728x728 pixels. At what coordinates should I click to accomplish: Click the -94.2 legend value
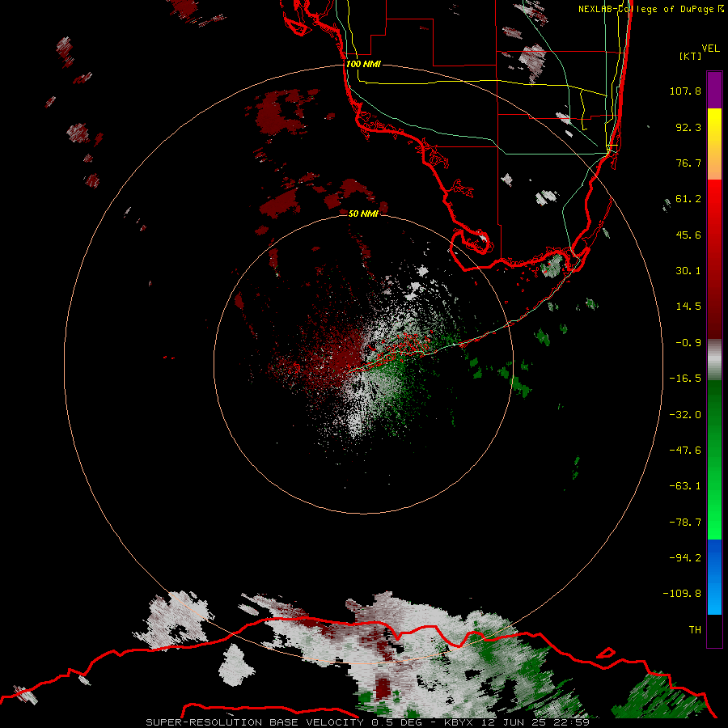tap(685, 558)
